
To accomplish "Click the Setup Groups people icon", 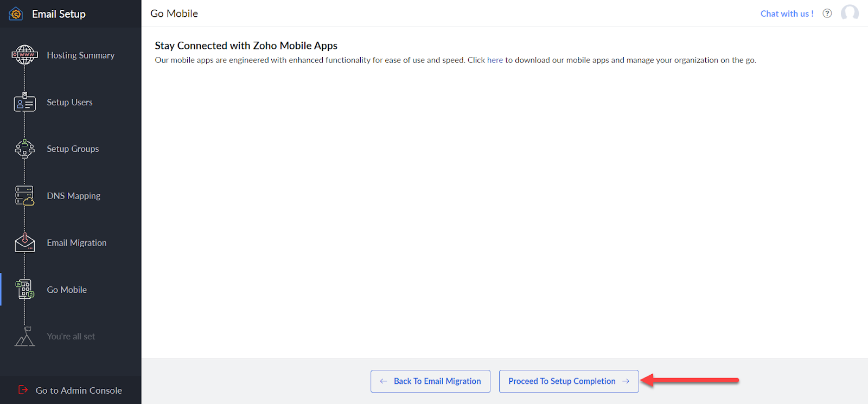I will point(24,149).
